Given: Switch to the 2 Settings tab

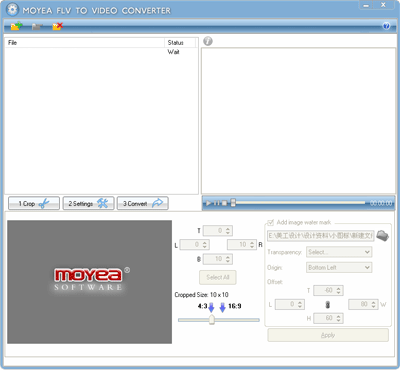Looking at the screenshot, I should click(89, 203).
